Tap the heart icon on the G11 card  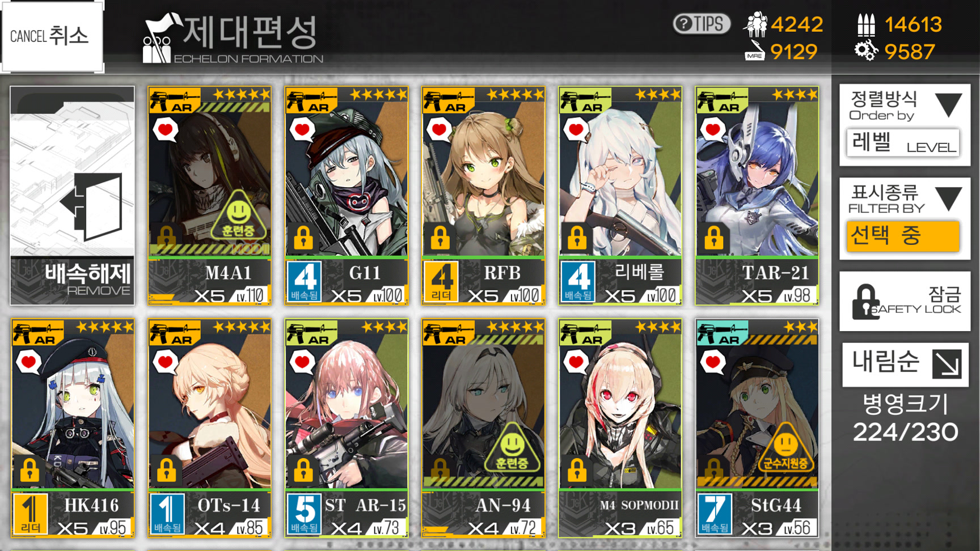(303, 130)
